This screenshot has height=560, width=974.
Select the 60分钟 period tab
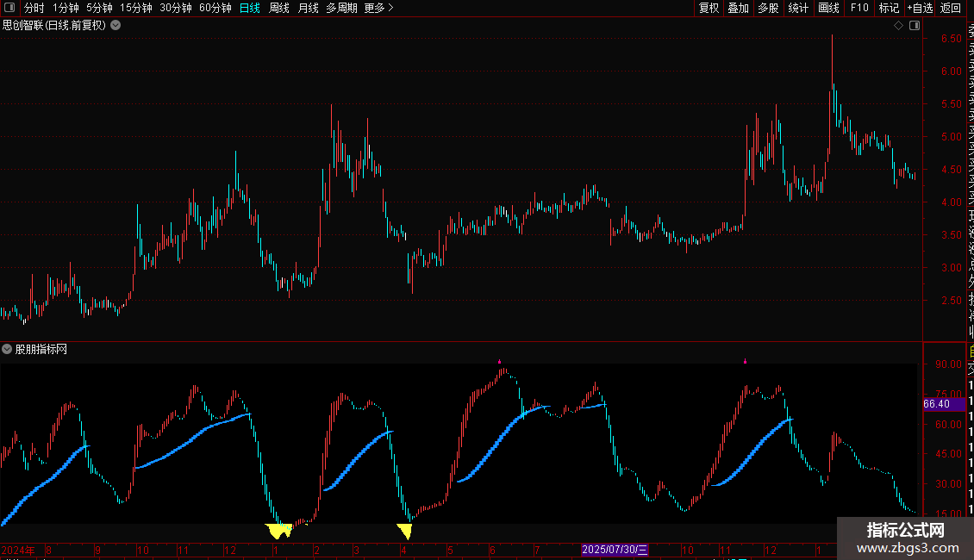pos(215,8)
